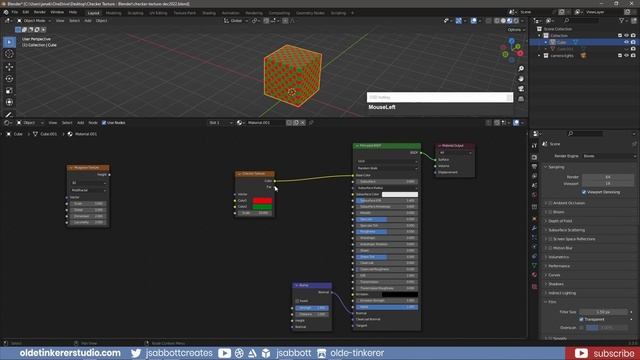Switch to material preview shading mode
640x360 pixels.
(510, 20)
